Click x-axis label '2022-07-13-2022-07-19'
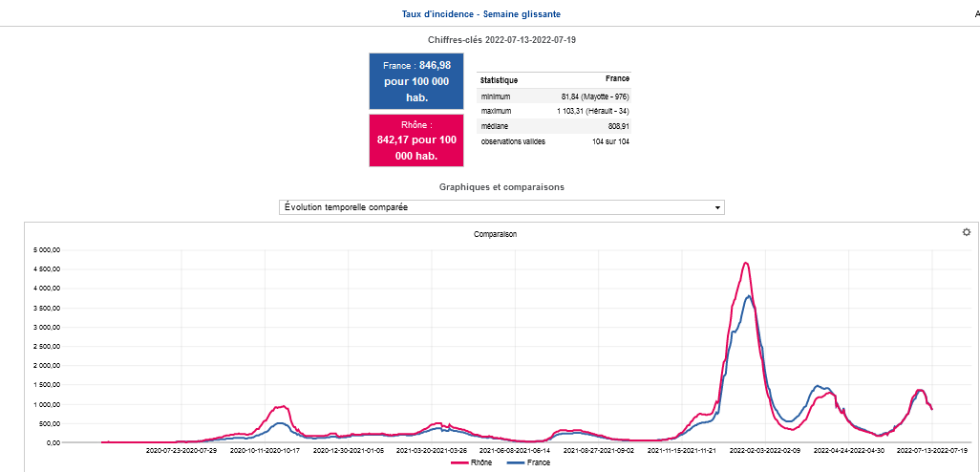Image resolution: width=980 pixels, height=472 pixels. pyautogui.click(x=932, y=449)
